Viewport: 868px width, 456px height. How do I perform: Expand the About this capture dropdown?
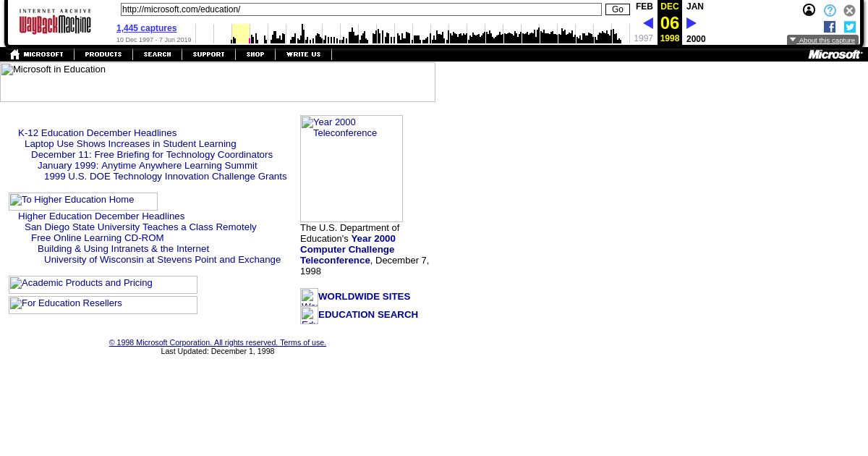tap(822, 41)
